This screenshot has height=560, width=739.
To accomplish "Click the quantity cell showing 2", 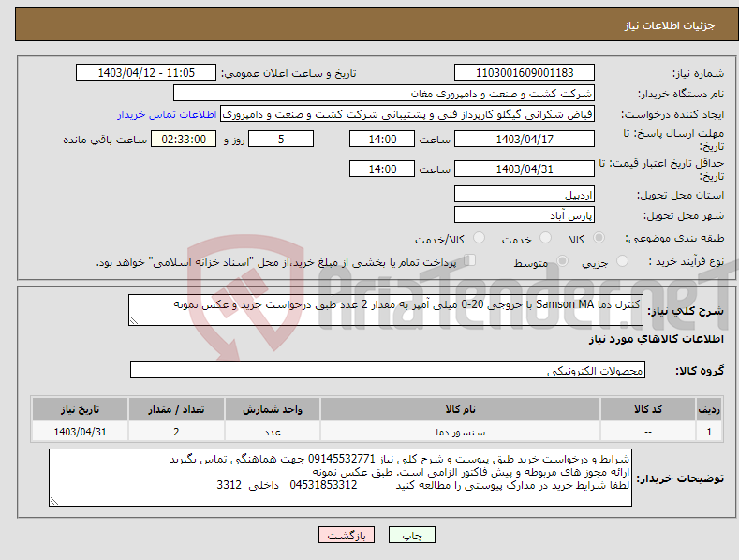I will pyautogui.click(x=176, y=432).
